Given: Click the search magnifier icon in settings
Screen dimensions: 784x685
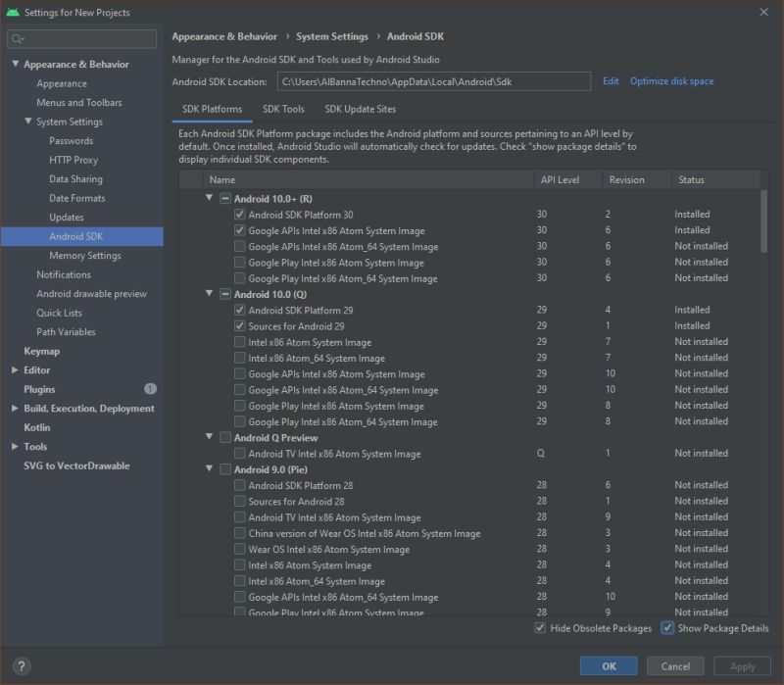Looking at the screenshot, I should tap(17, 39).
